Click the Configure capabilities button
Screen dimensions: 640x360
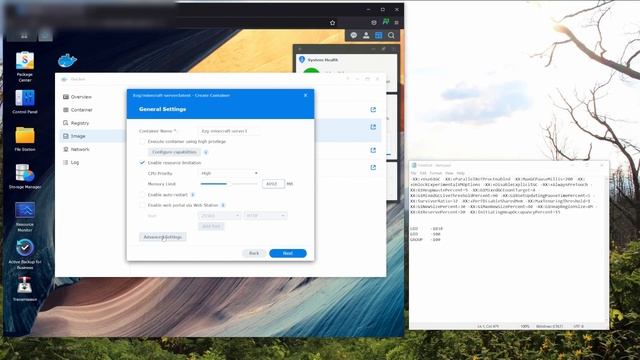(x=174, y=152)
